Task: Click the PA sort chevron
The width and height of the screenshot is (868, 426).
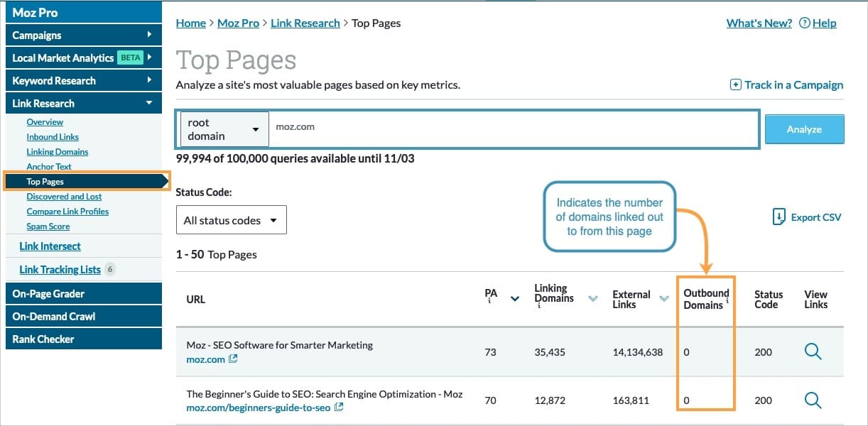Action: (516, 299)
